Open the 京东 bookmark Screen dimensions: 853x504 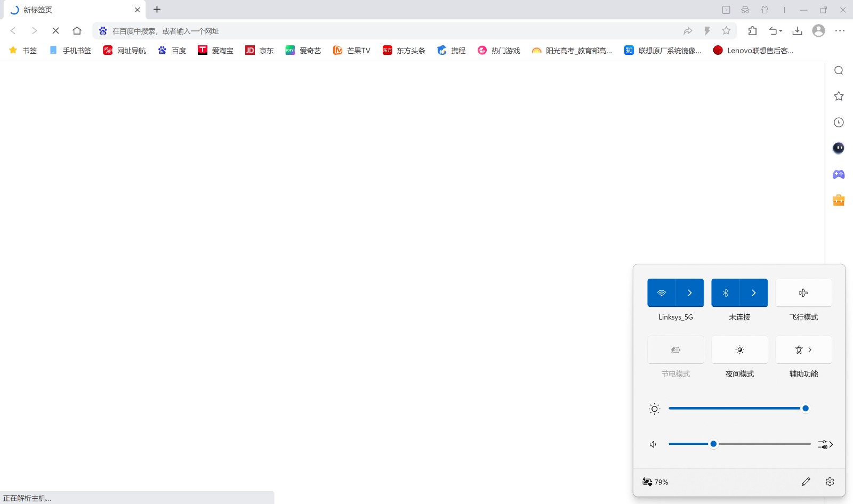(x=259, y=50)
